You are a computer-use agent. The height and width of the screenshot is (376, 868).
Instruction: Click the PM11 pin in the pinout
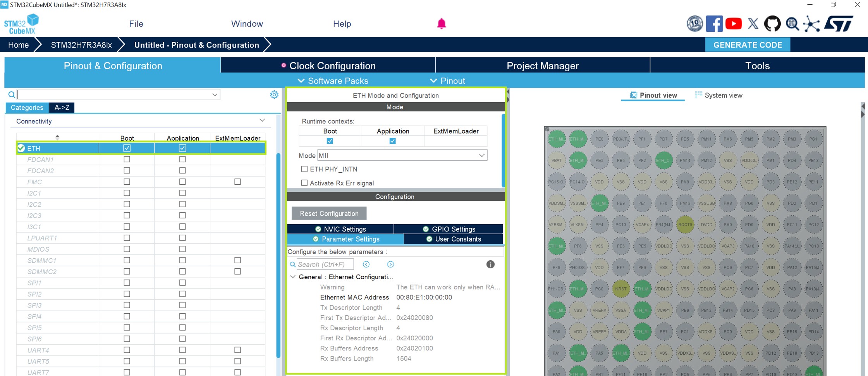click(x=706, y=139)
